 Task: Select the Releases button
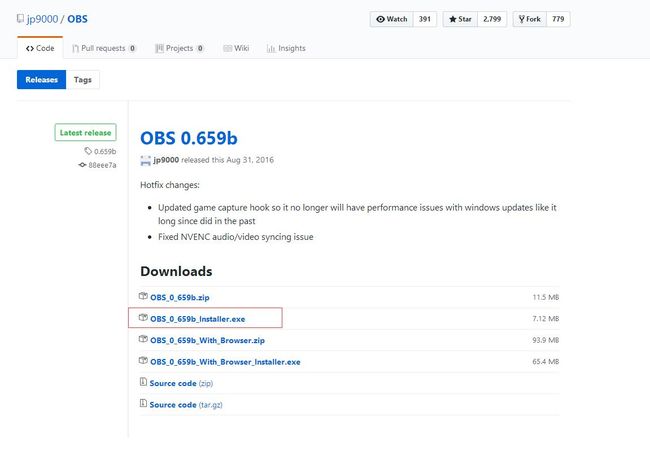tap(41, 80)
